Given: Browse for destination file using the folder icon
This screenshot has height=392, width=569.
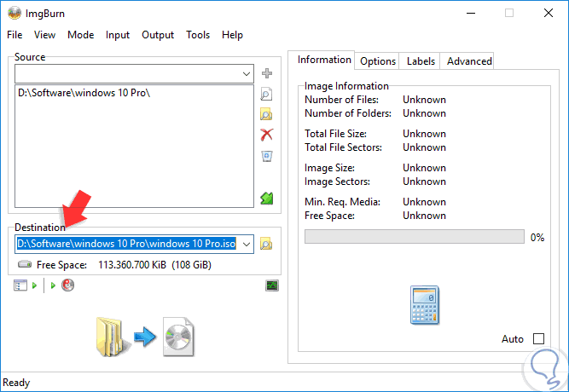Looking at the screenshot, I should pyautogui.click(x=266, y=244).
